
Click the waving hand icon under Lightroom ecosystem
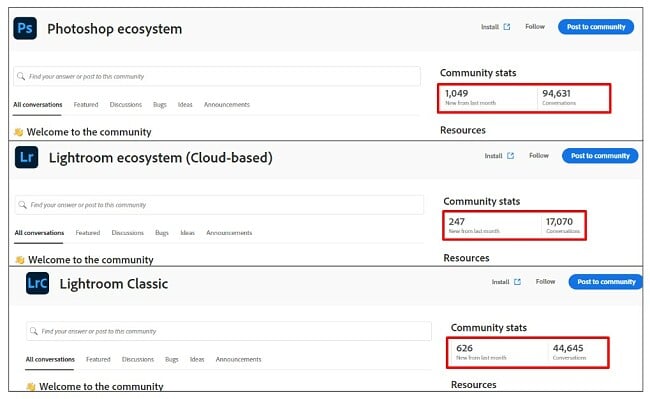tap(20, 260)
